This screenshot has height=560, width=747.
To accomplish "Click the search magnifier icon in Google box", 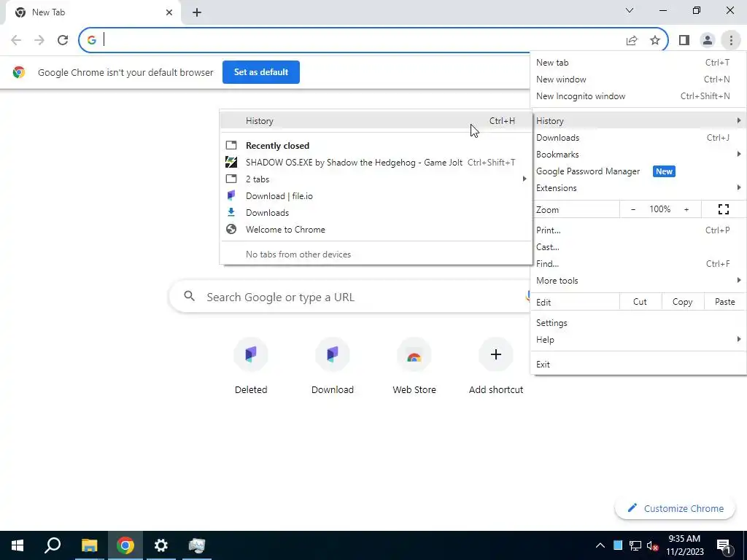I will click(x=189, y=296).
